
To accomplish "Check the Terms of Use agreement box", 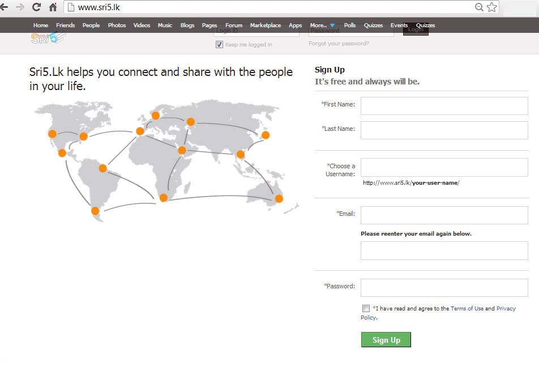I will click(366, 308).
